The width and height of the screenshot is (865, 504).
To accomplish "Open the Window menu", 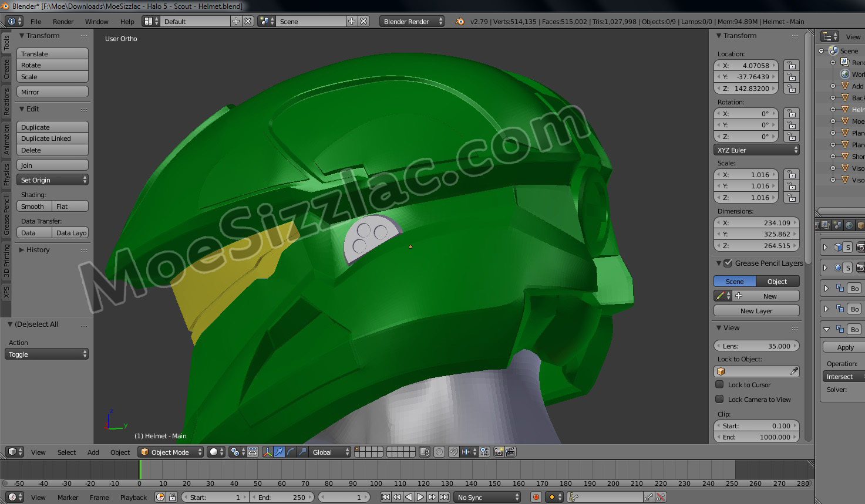I will 97,21.
